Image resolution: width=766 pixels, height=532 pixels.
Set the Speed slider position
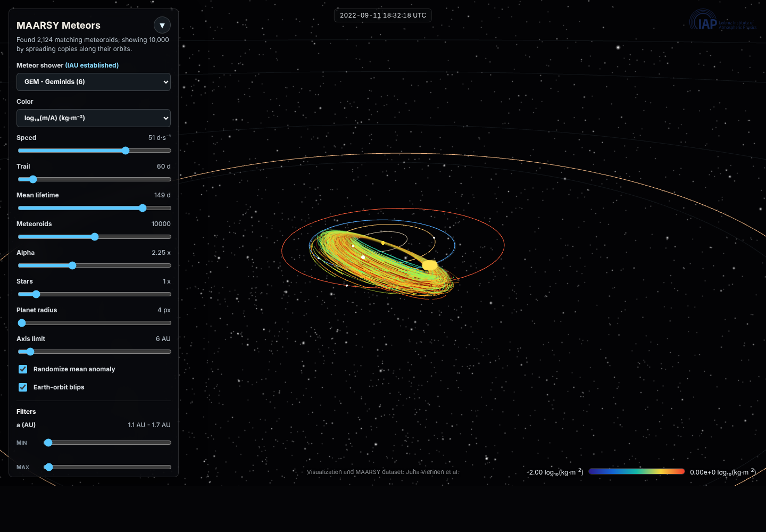pyautogui.click(x=95, y=151)
